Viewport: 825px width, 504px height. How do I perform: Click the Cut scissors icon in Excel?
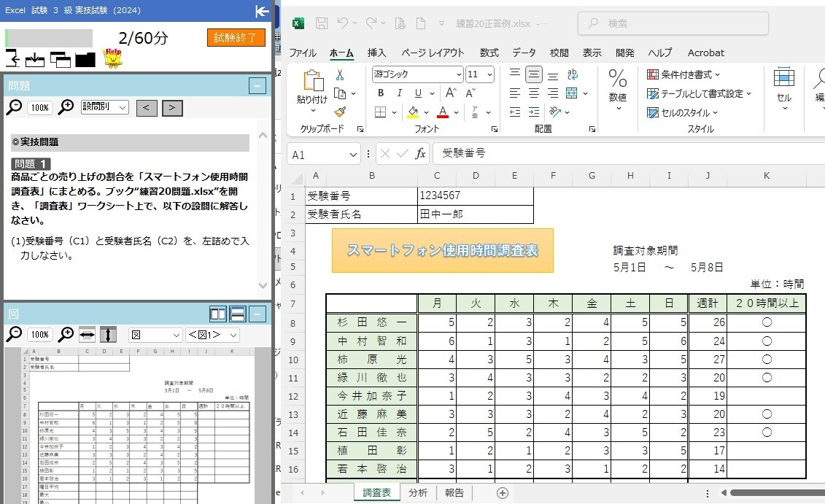click(340, 75)
